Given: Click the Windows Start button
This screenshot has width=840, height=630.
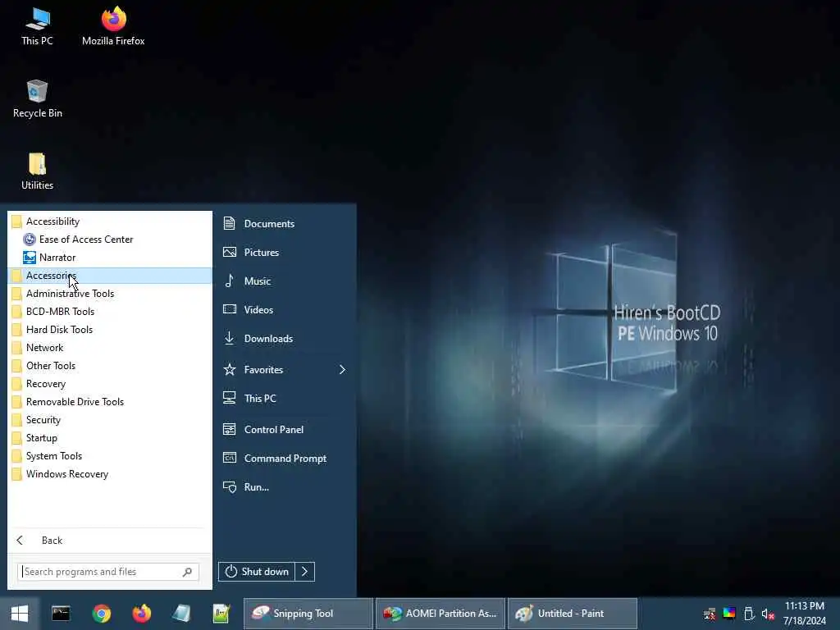Looking at the screenshot, I should 20,614.
